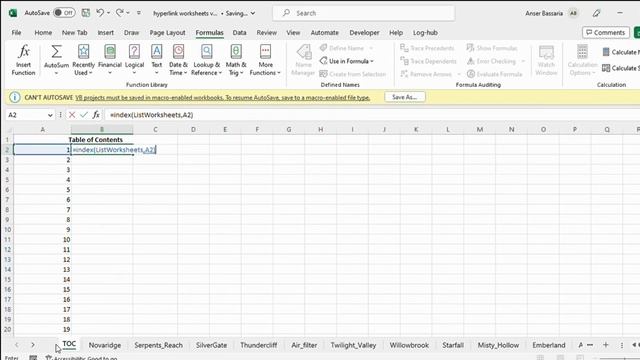Click the Undo arrow icon
This screenshot has width=640, height=360.
100,13
